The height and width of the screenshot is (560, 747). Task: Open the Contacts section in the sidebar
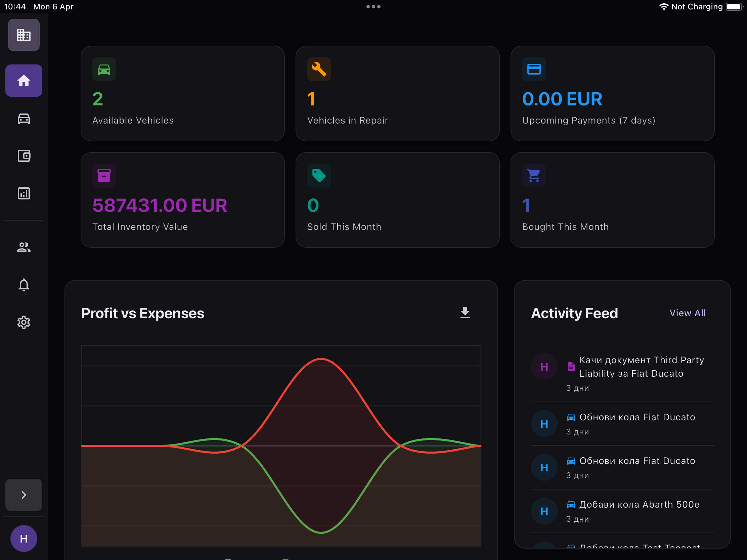(23, 247)
